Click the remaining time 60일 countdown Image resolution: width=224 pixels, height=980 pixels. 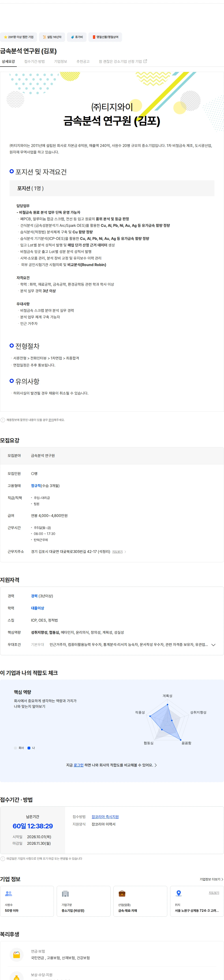tap(33, 826)
